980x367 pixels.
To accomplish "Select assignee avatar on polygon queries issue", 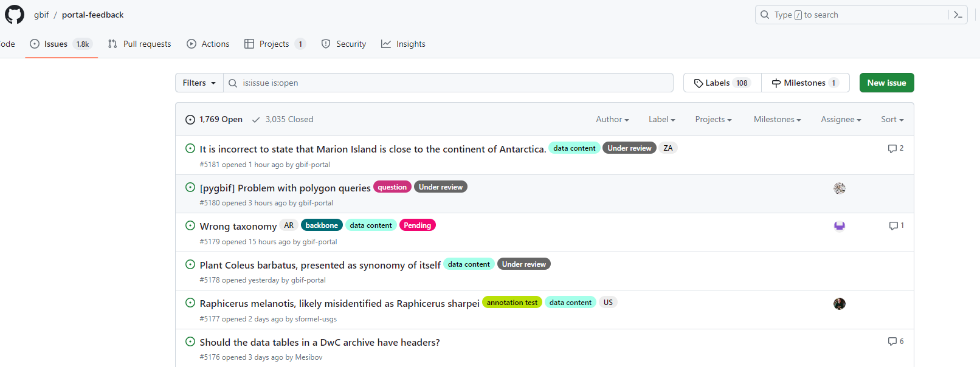I will coord(840,188).
